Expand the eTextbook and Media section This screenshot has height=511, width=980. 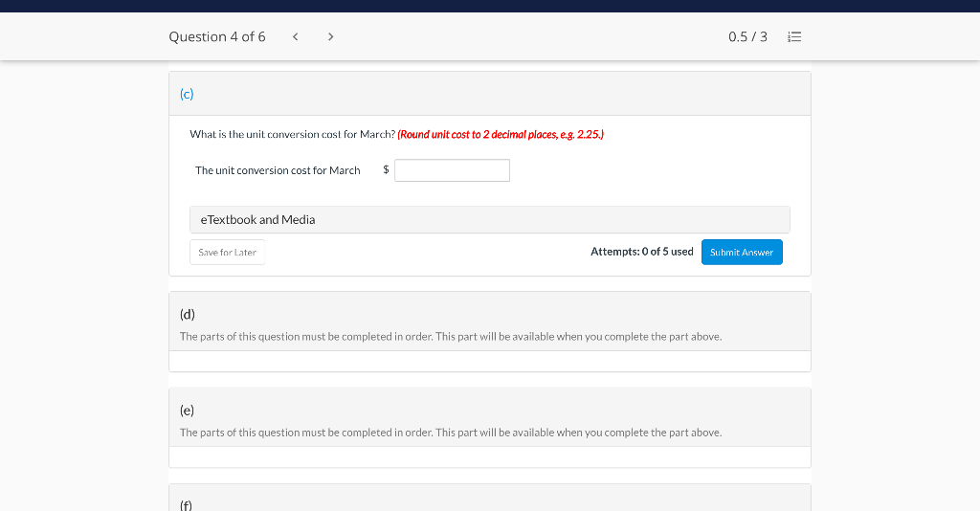[x=490, y=220]
